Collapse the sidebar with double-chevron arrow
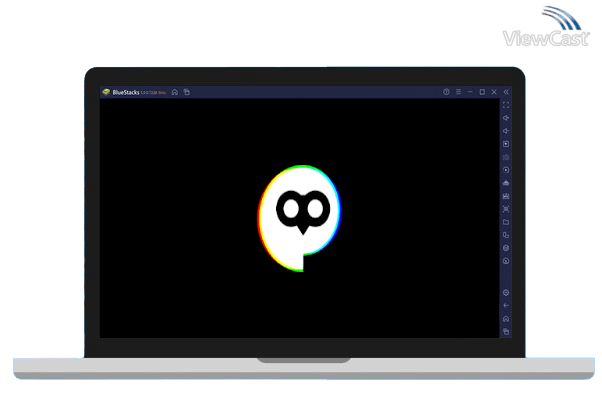602x414 pixels. [x=506, y=92]
